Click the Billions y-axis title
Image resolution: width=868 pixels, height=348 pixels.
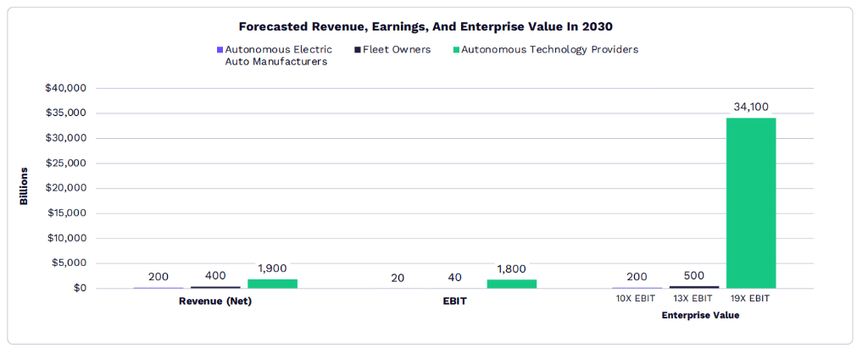(x=25, y=187)
